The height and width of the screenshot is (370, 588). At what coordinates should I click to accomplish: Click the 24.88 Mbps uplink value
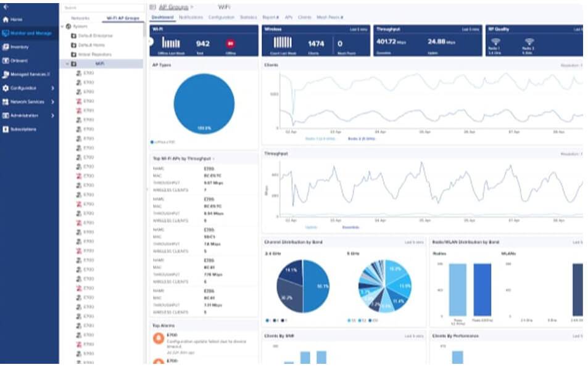441,41
